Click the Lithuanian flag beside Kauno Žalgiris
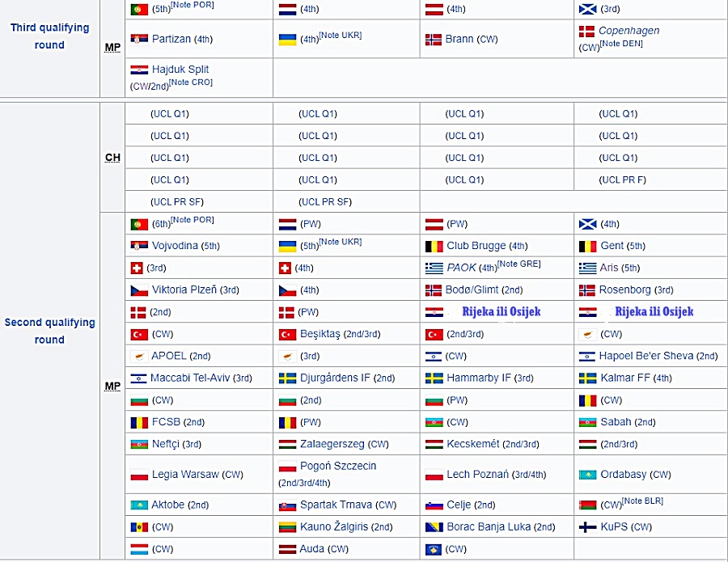This screenshot has height=562, width=728. point(287,528)
